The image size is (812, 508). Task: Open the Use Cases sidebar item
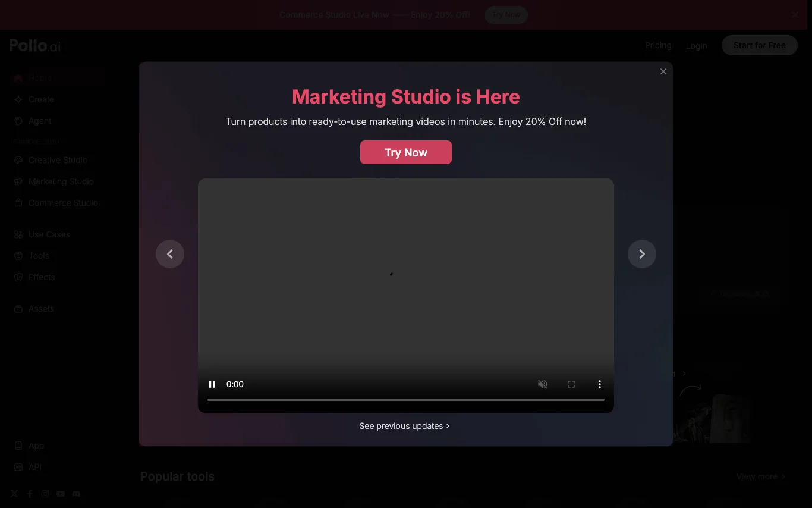pyautogui.click(x=58, y=234)
